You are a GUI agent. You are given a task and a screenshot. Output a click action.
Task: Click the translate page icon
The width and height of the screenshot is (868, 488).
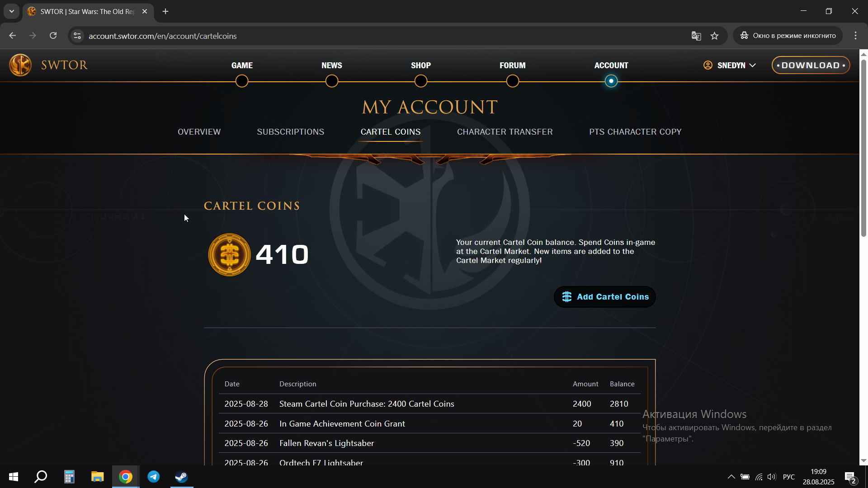coord(696,36)
